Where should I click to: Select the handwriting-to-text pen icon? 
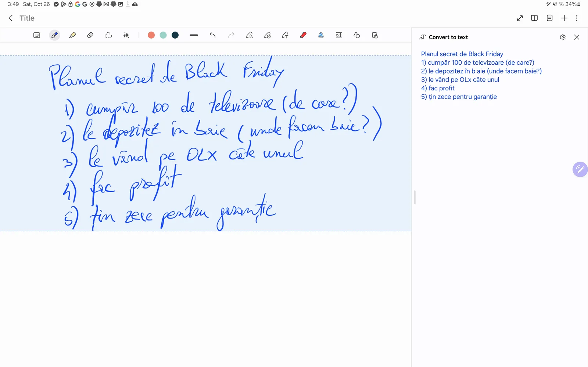(285, 35)
